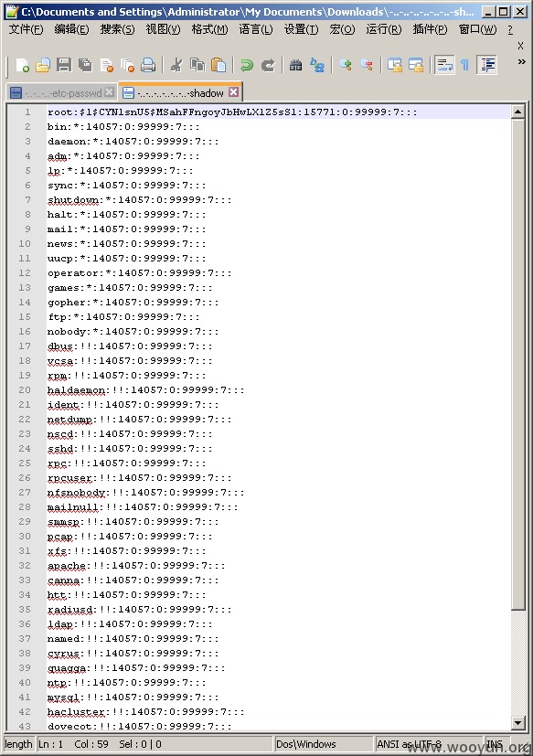
Task: Click the Close All documents icon
Action: click(127, 65)
